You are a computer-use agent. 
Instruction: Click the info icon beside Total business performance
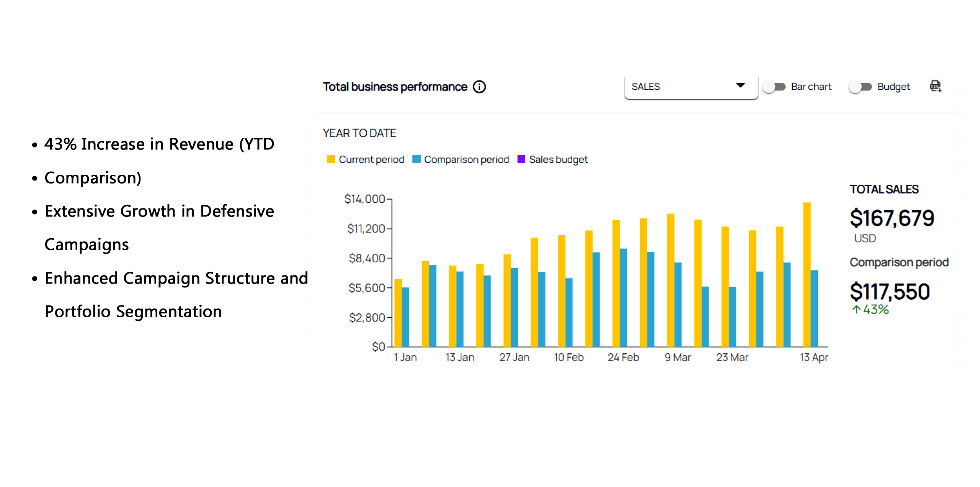tap(479, 87)
